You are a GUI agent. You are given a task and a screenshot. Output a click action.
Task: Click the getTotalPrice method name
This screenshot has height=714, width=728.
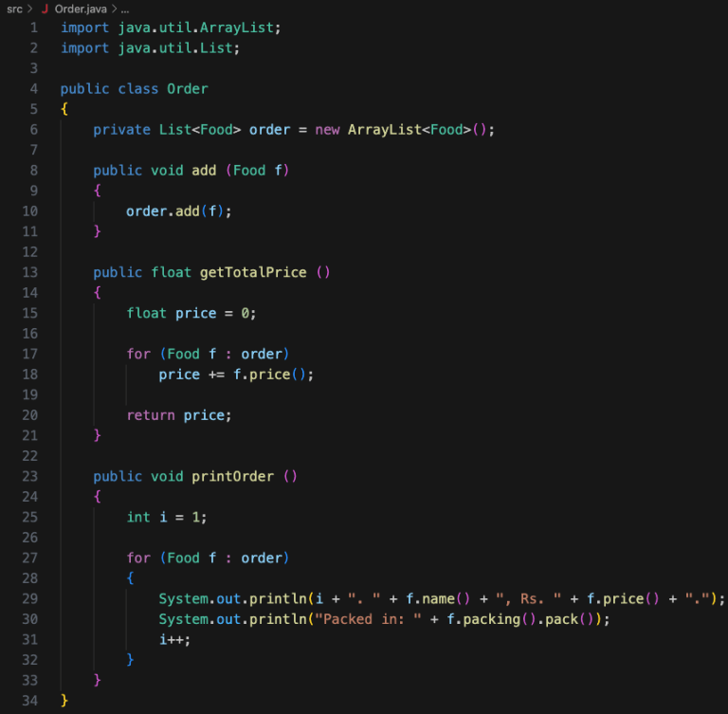pyautogui.click(x=252, y=272)
